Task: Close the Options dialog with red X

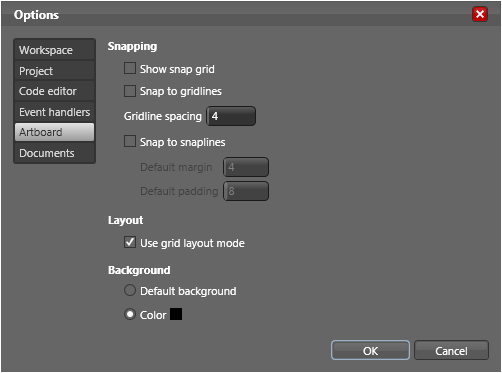Action: [480, 14]
